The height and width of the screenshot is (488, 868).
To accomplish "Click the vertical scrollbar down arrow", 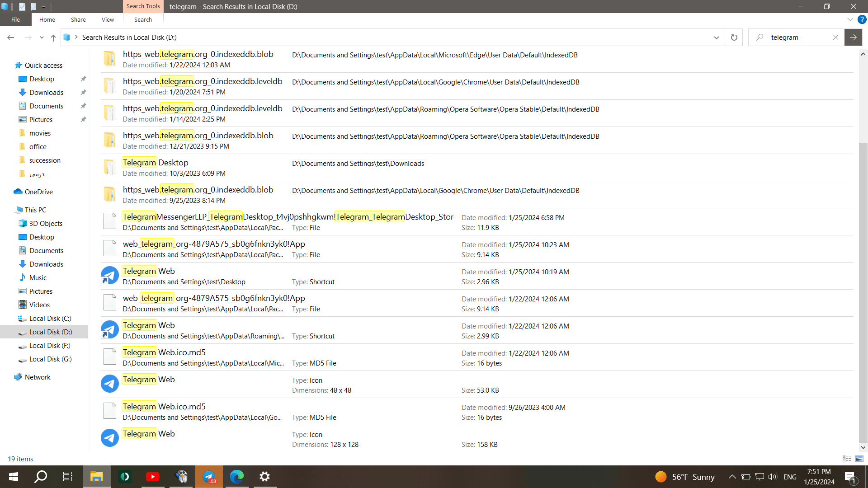I will tap(863, 447).
